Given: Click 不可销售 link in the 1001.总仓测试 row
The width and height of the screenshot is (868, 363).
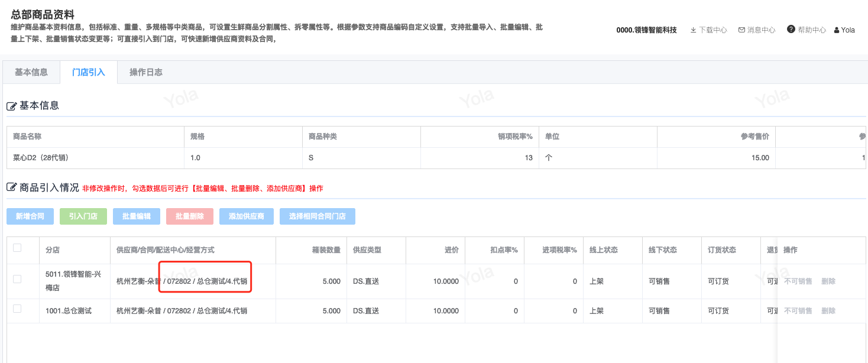Looking at the screenshot, I should point(798,311).
